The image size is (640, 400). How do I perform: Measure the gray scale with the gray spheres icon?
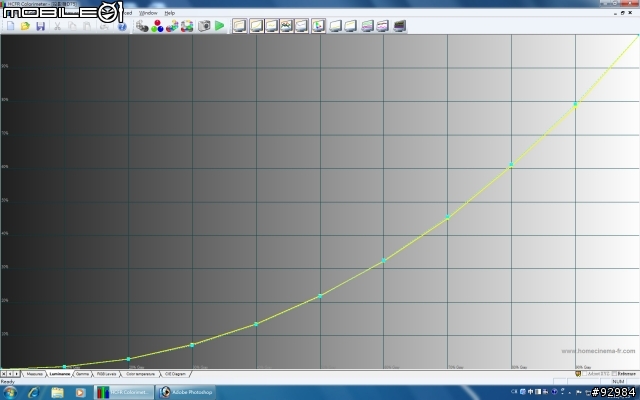[x=142, y=26]
